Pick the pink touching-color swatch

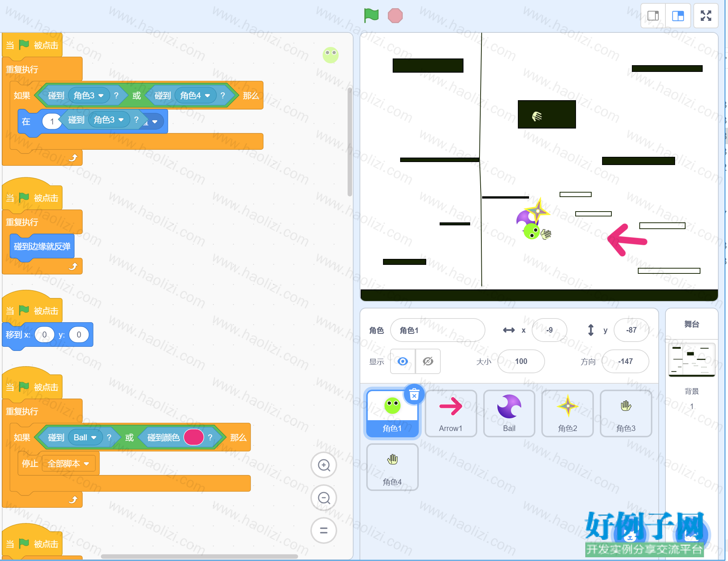[193, 437]
